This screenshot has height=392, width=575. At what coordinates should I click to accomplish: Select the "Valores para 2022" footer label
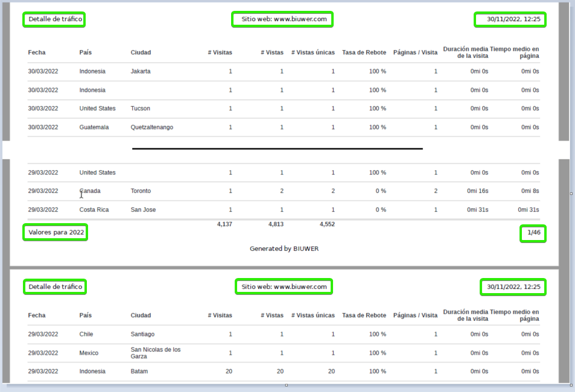tap(56, 233)
